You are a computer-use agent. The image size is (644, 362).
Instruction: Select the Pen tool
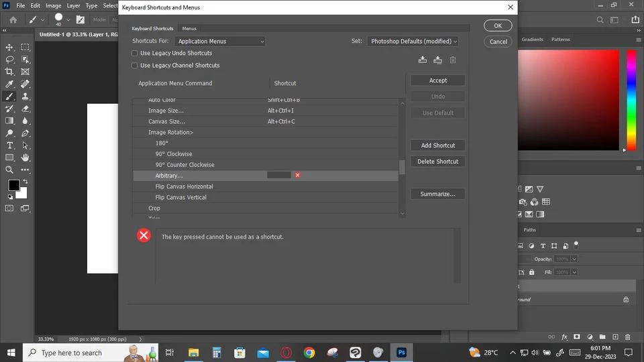25,133
